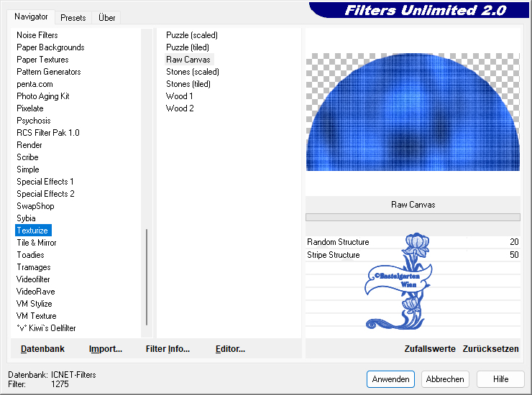
Task: Click the Import... button
Action: pos(106,349)
